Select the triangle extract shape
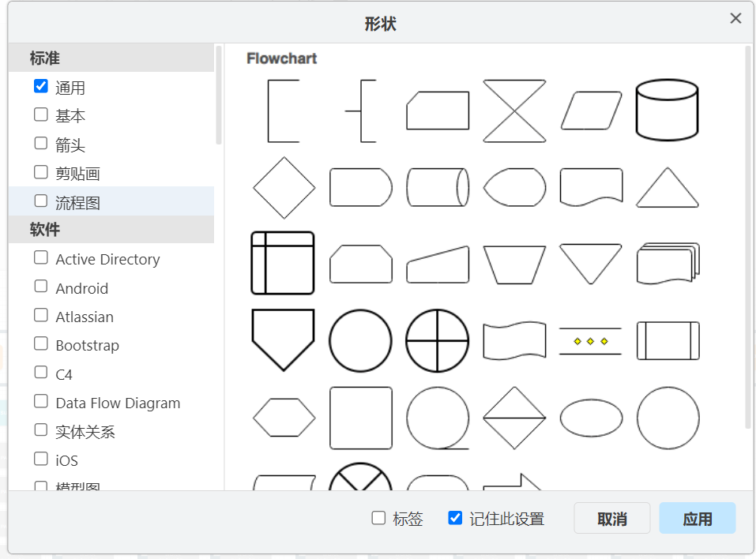The width and height of the screenshot is (756, 559). 668,189
